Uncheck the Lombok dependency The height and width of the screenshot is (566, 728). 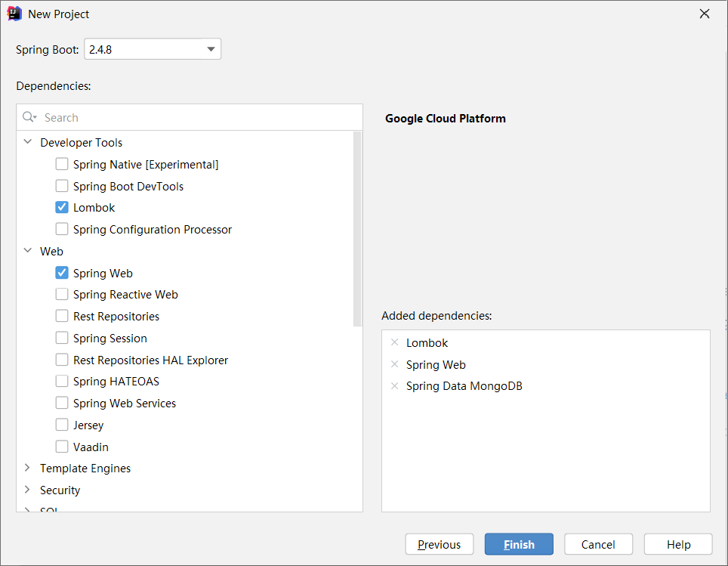(62, 207)
